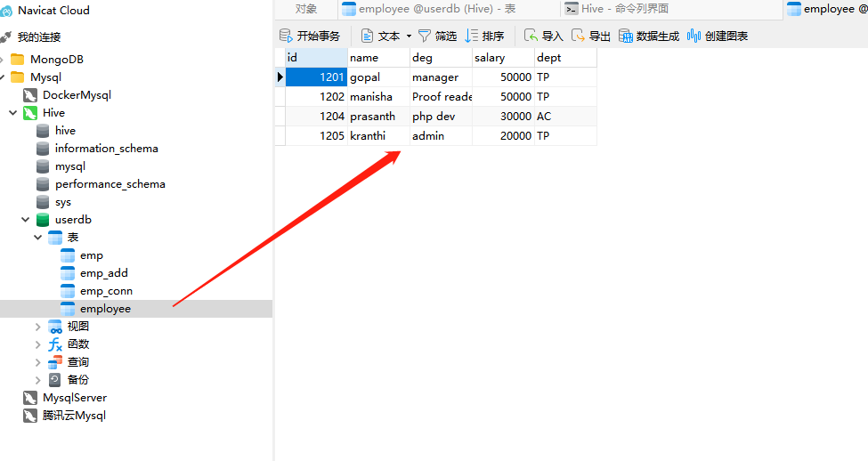Image resolution: width=868 pixels, height=461 pixels.
Task: Select the Navicat Cloud icon
Action: pyautogui.click(x=7, y=11)
